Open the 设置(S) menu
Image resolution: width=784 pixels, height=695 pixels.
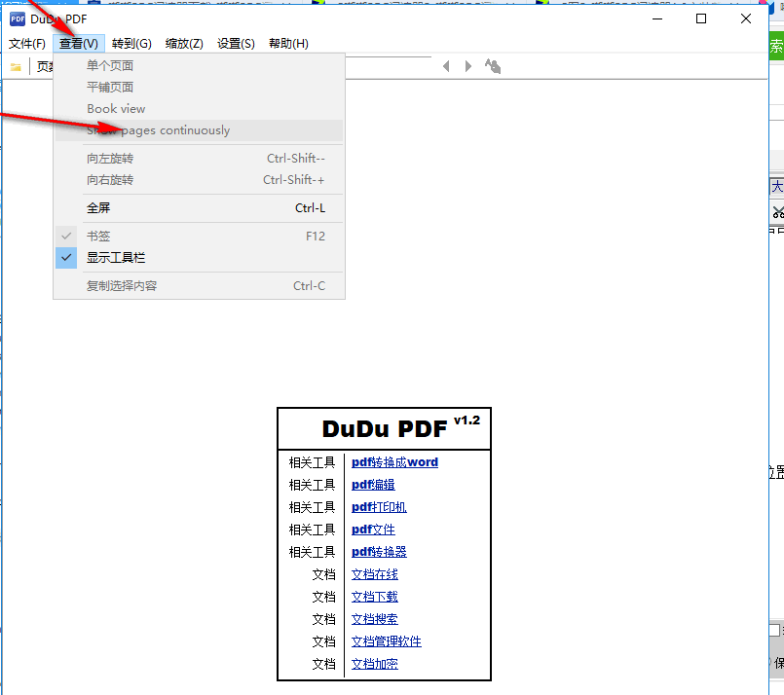(236, 44)
